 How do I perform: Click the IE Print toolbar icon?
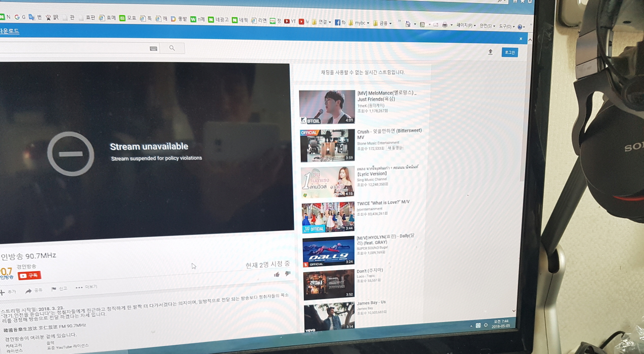point(445,25)
